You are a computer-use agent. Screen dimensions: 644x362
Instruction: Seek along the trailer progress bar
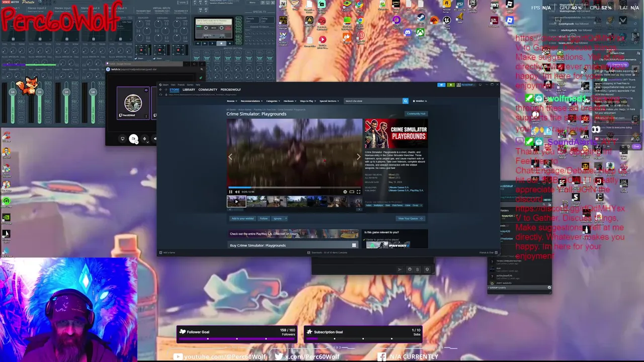[x=294, y=187]
